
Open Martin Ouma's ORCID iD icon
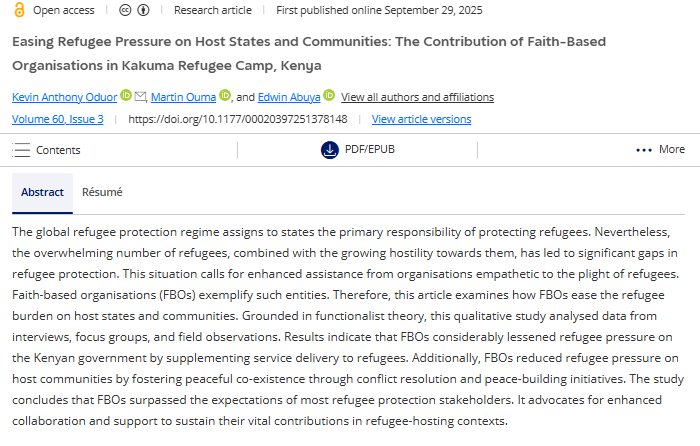click(225, 96)
